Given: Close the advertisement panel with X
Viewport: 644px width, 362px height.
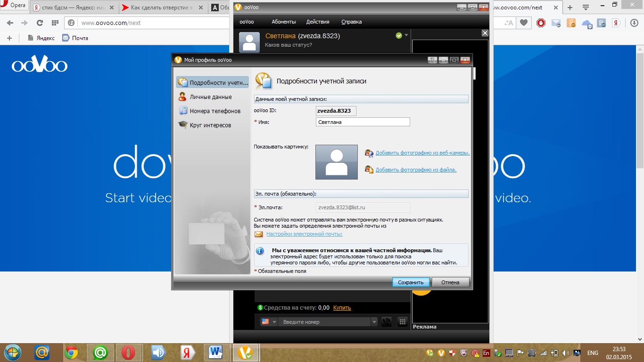Looking at the screenshot, I should pyautogui.click(x=485, y=33).
